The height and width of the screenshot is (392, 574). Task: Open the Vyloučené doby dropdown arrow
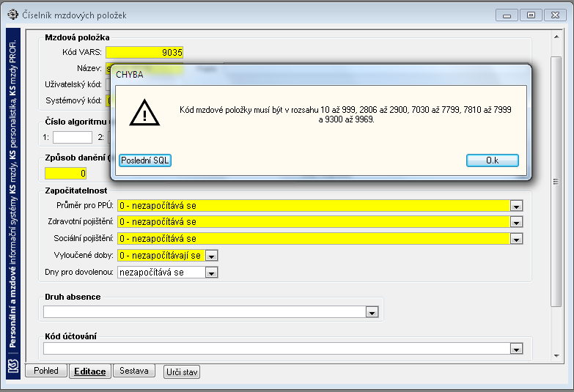(x=212, y=256)
